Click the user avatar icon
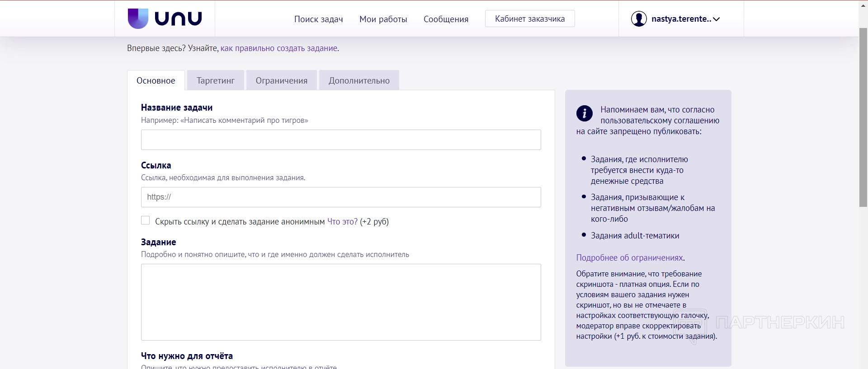This screenshot has width=868, height=369. click(x=639, y=19)
